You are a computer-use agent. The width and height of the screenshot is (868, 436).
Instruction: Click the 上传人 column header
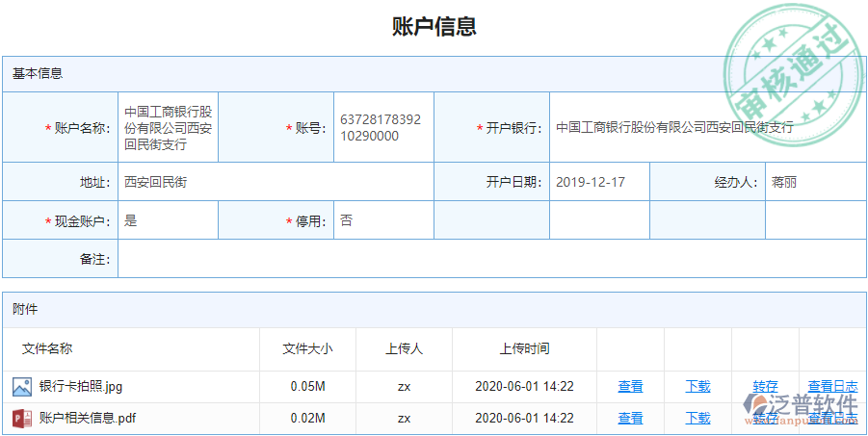(404, 348)
